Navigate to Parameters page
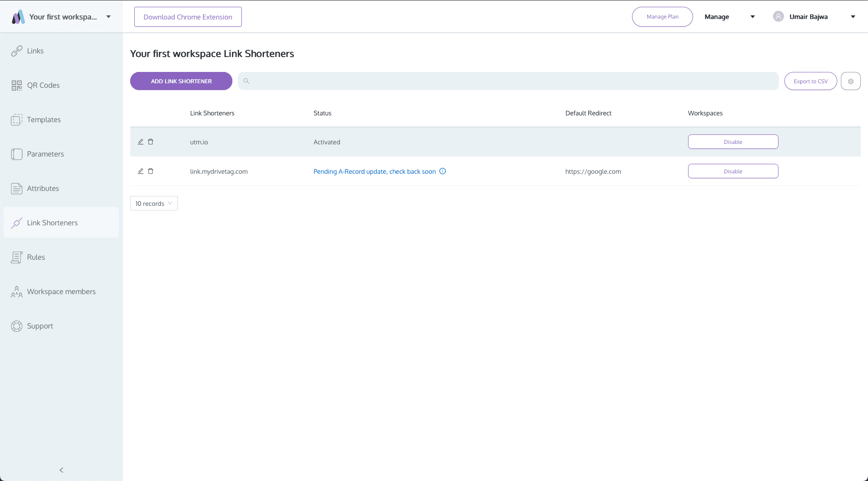The height and width of the screenshot is (481, 868). [46, 154]
